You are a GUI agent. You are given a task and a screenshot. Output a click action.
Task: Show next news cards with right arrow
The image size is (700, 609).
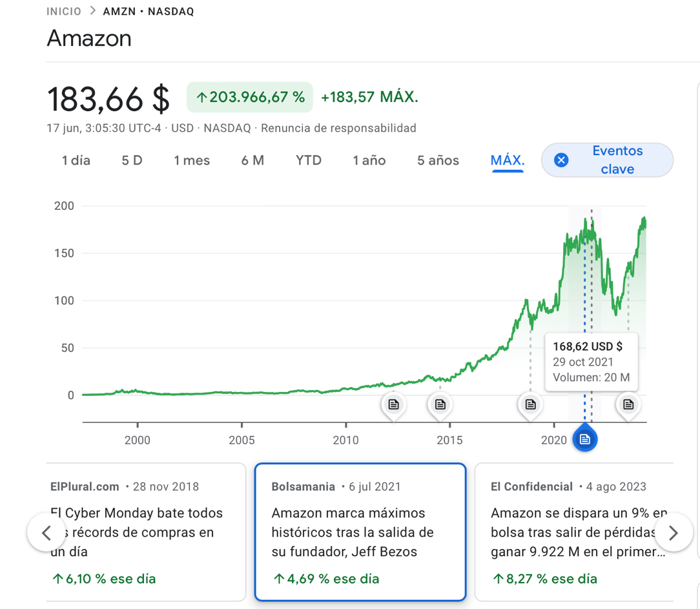(x=673, y=533)
